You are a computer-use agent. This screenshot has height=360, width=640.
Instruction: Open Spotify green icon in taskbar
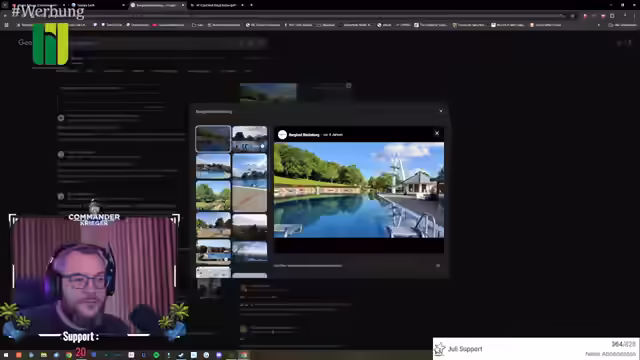click(156, 355)
